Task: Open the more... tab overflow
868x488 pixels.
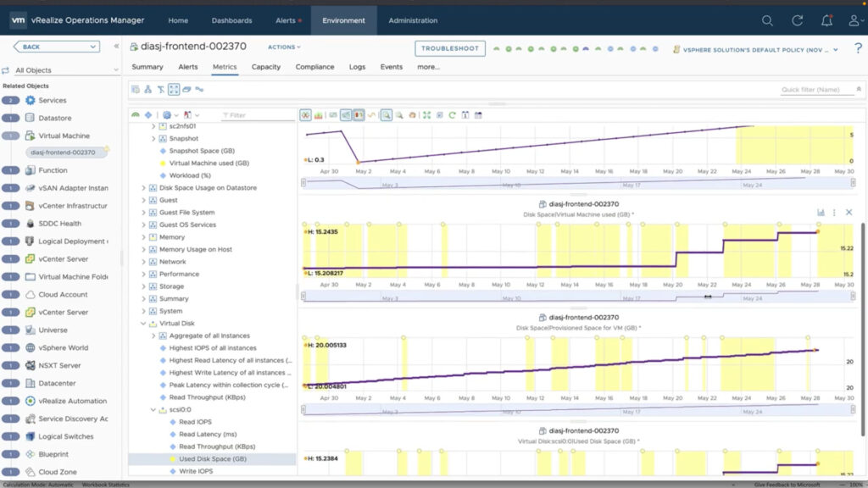Action: tap(428, 67)
